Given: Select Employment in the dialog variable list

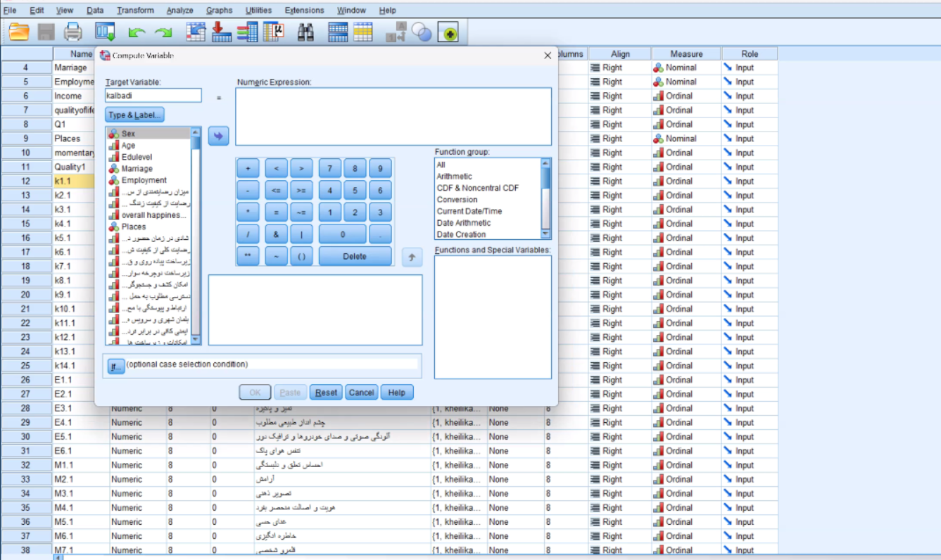Looking at the screenshot, I should [x=149, y=180].
